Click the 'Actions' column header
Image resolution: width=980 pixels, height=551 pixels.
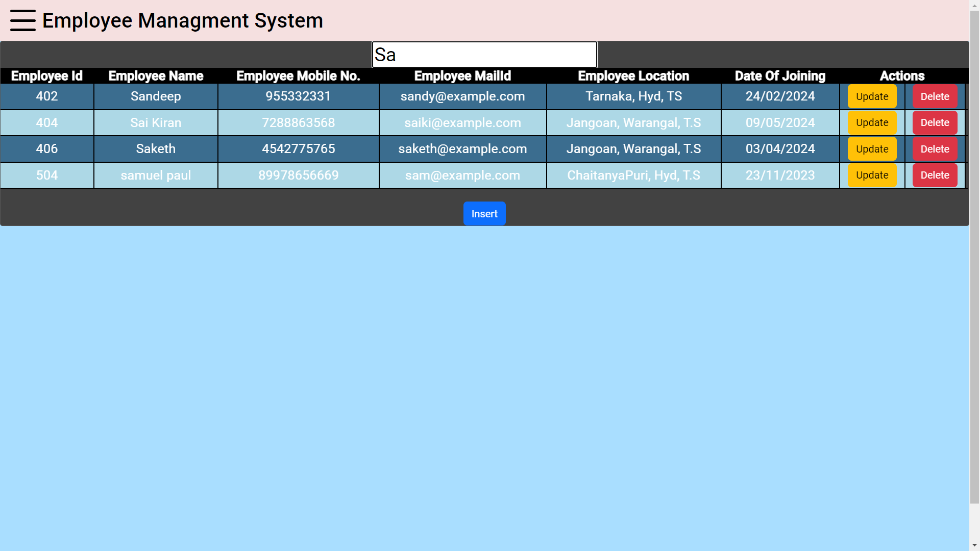coord(902,76)
